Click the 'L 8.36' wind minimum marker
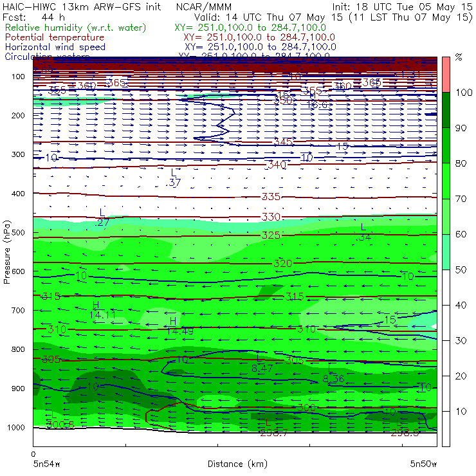The image size is (476, 476). pyautogui.click(x=333, y=374)
